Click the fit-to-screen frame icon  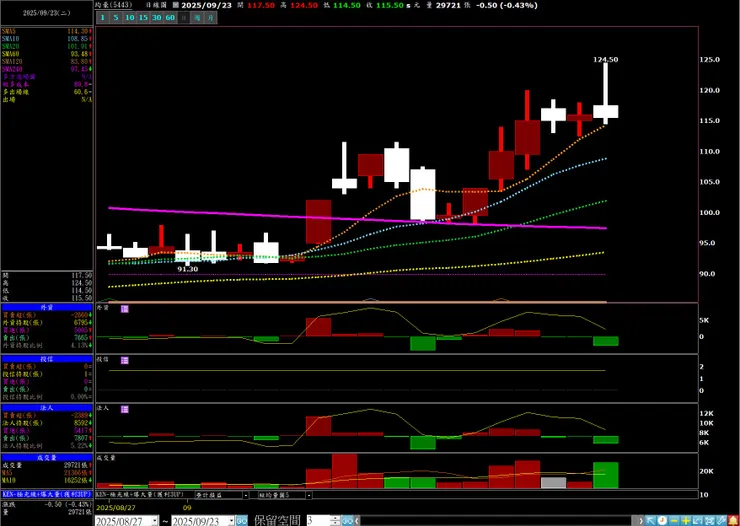(x=709, y=521)
